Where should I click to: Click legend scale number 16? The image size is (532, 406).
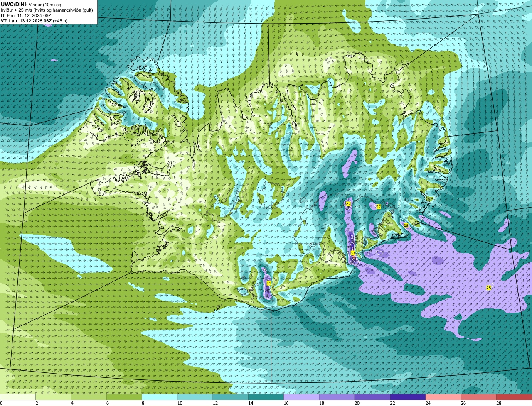tap(286, 403)
